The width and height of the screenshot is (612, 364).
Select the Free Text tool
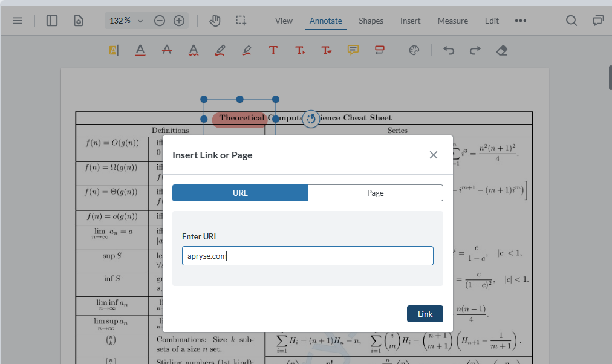273,50
